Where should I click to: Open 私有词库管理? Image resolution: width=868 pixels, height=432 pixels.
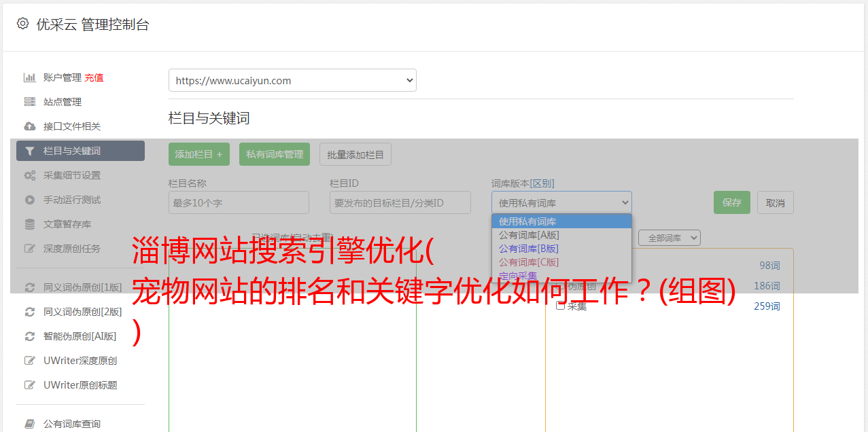pos(275,154)
